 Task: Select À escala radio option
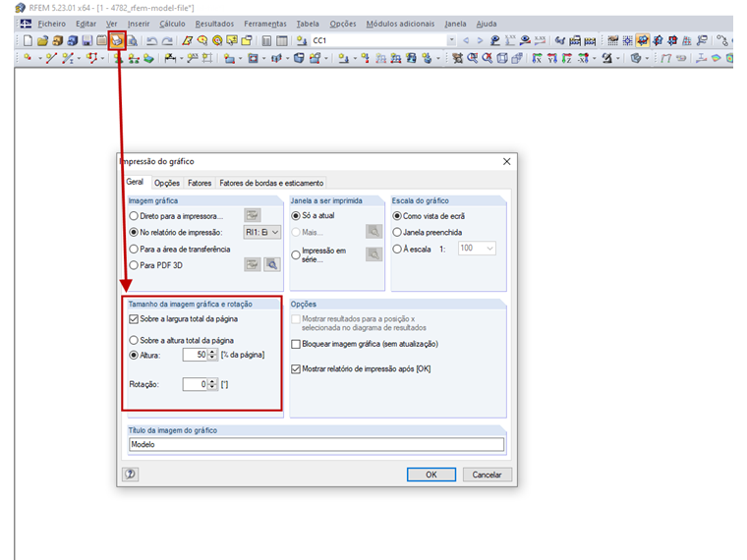pos(397,249)
